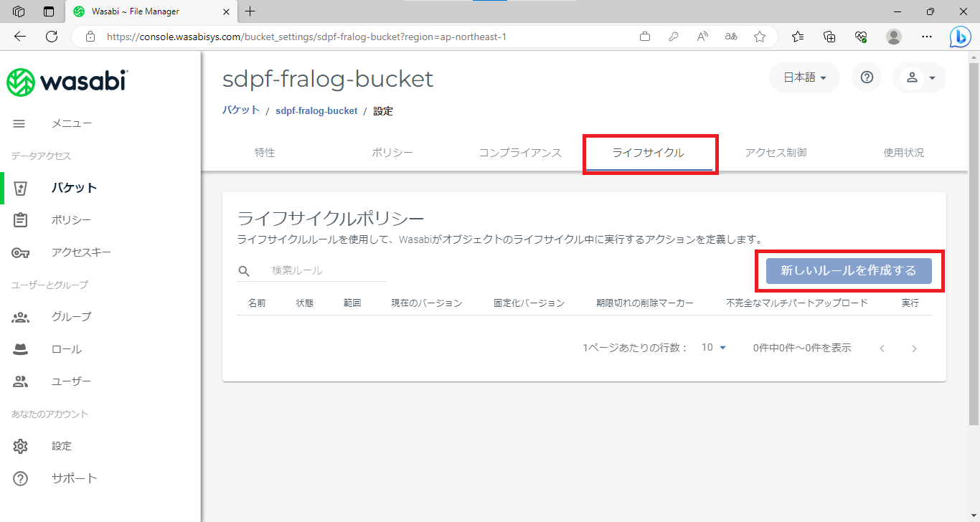Click the search magnifier icon in lifecycle panel
980x522 pixels.
coord(244,271)
